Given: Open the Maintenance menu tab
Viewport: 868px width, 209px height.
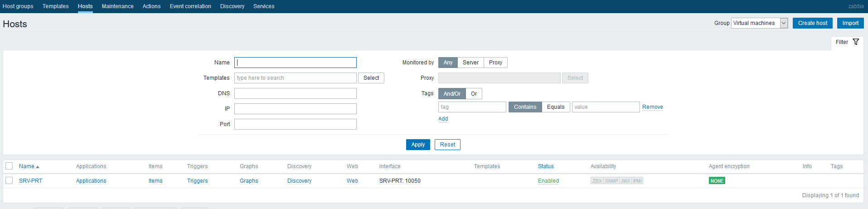Looking at the screenshot, I should coord(117,6).
